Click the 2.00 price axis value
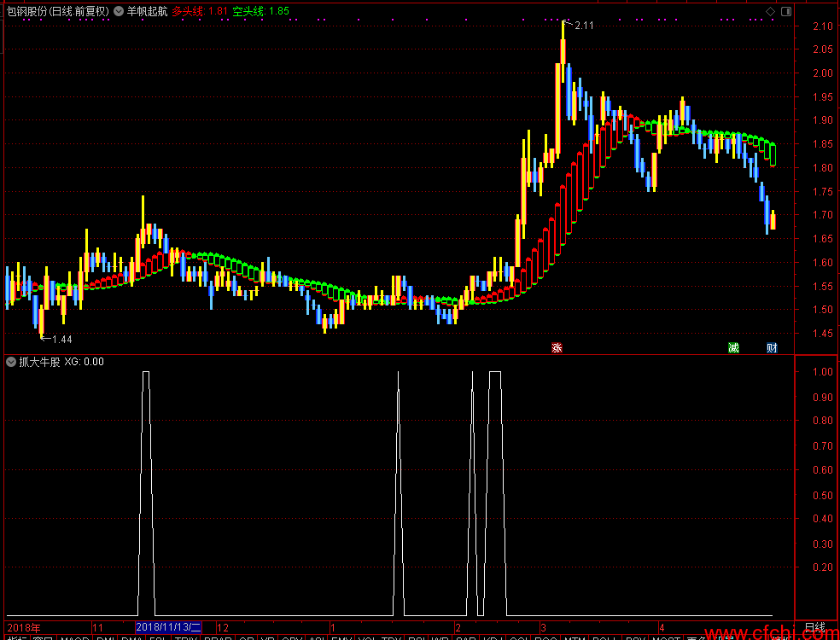 pos(822,73)
